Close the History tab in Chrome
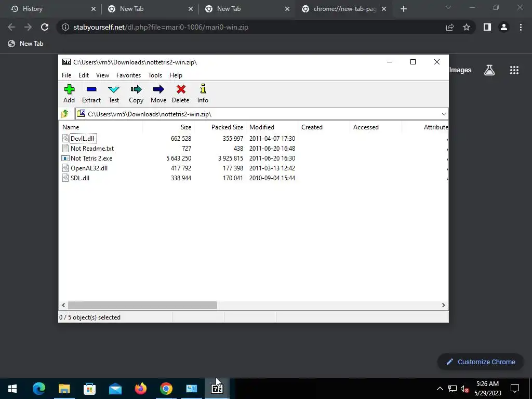 tap(94, 9)
